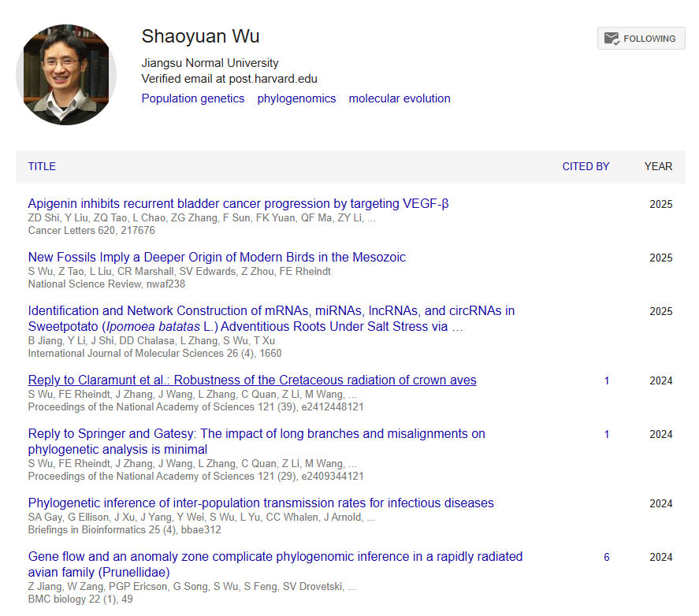Click the Cancer Letters 620, 217676 text
The height and width of the screenshot is (616, 699).
point(91,231)
